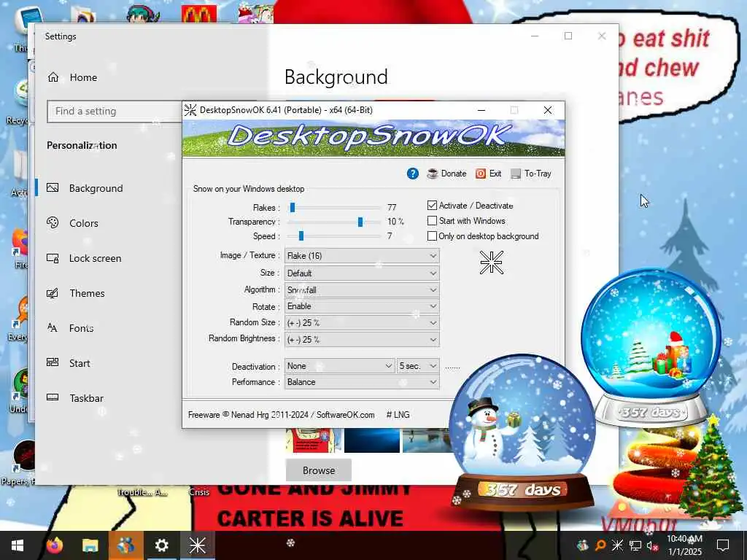
Task: Open the 5 sec. duration dropdown
Action: (x=418, y=366)
